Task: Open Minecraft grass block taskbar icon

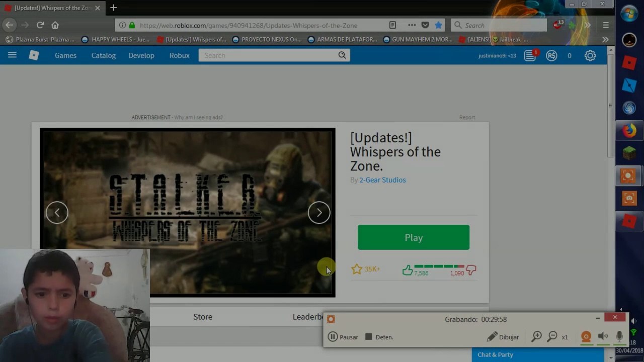Action: 629,153
